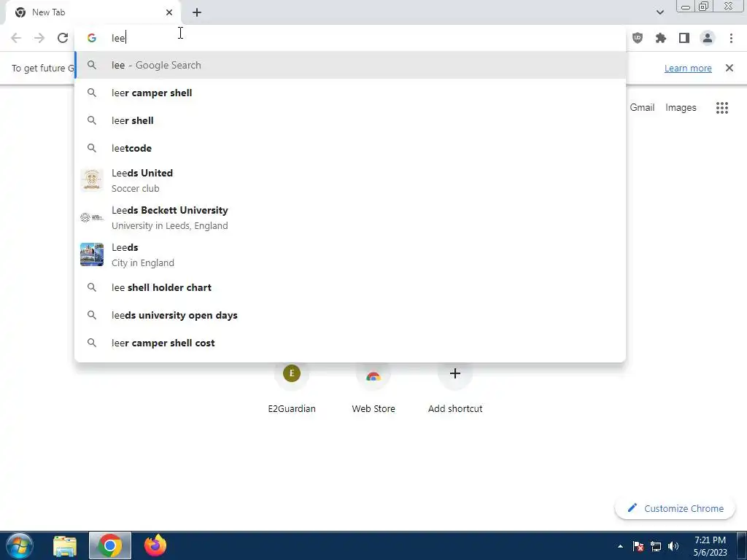Select the New Tab browser tab
The height and width of the screenshot is (560, 747).
tap(93, 12)
